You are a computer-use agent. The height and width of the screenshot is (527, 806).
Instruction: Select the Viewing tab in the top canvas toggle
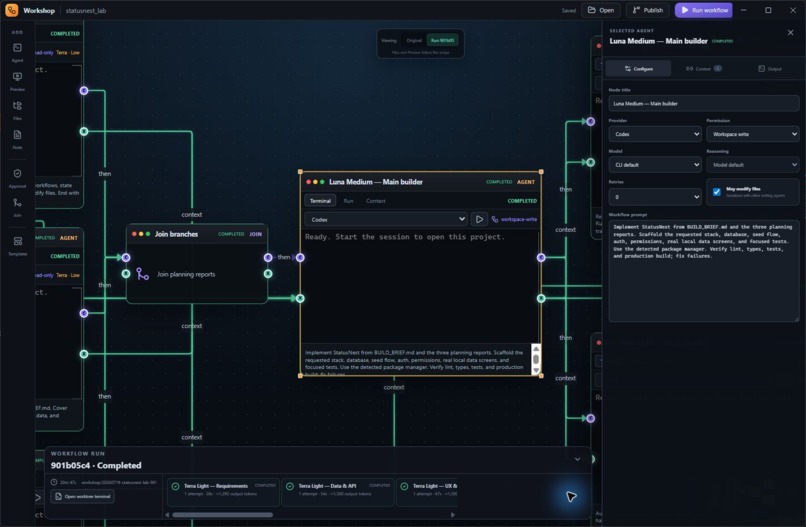pyautogui.click(x=389, y=40)
